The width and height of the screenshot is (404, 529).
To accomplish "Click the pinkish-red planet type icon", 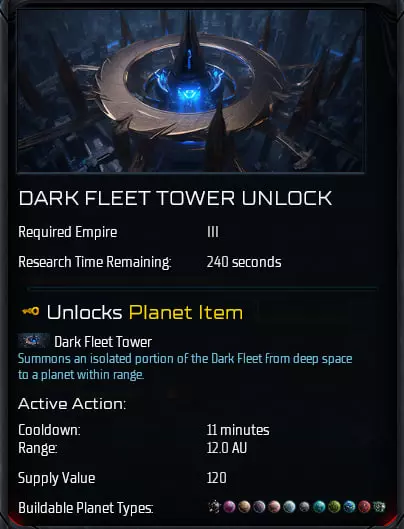I will coord(274,506).
